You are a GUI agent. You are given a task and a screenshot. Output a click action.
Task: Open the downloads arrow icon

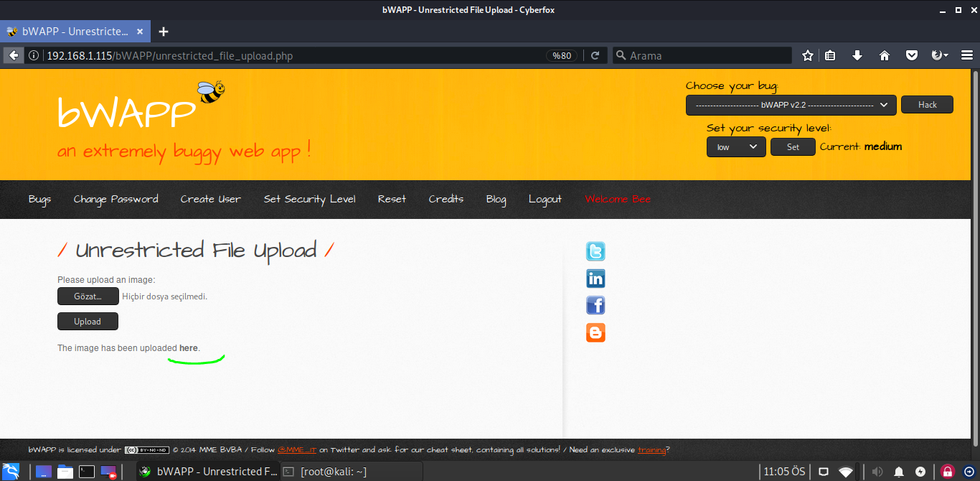[x=857, y=55]
